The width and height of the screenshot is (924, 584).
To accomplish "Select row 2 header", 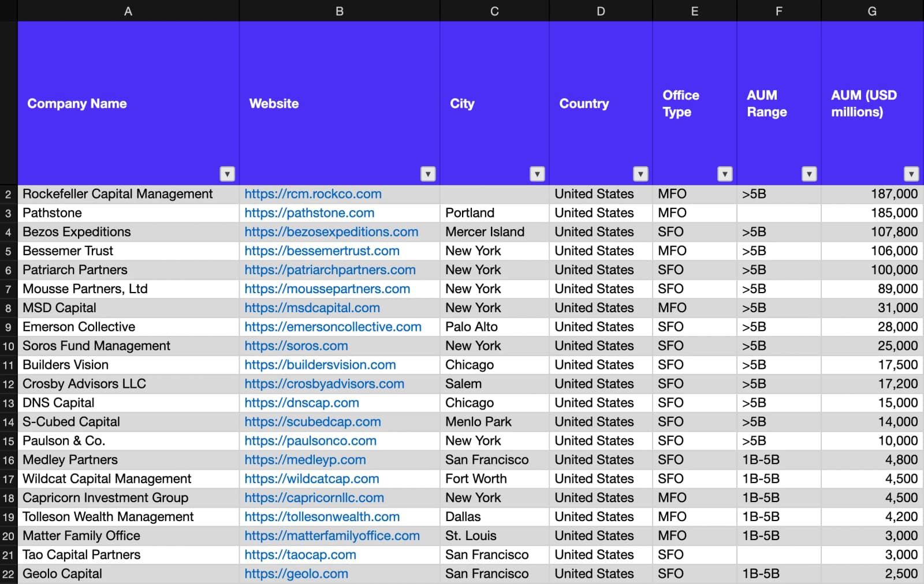I will tap(9, 194).
